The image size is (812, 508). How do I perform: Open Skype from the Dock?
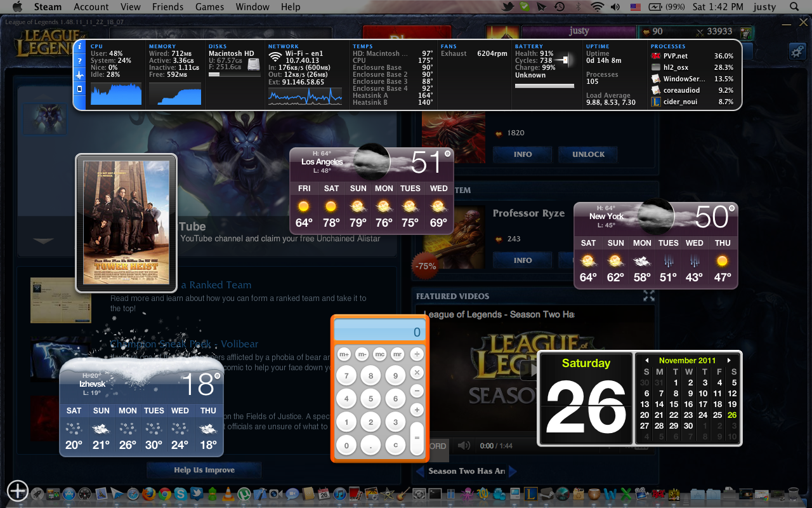pos(181,493)
